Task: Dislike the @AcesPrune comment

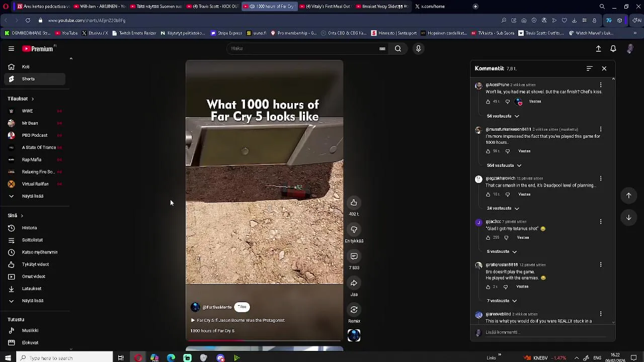Action: tap(507, 102)
